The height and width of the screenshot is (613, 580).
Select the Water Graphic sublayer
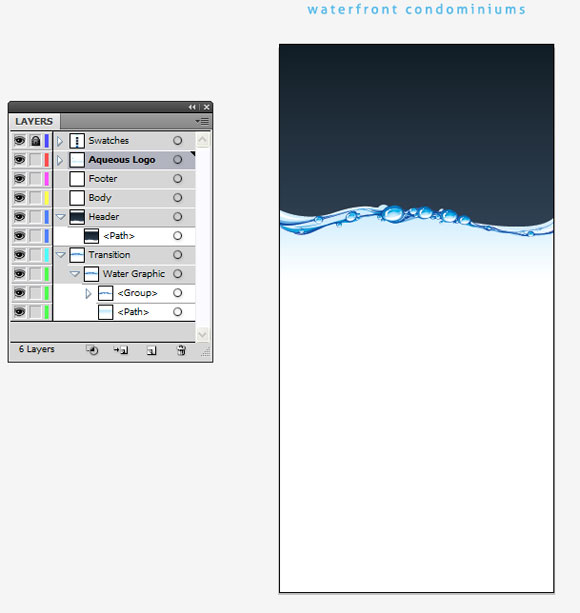point(133,274)
